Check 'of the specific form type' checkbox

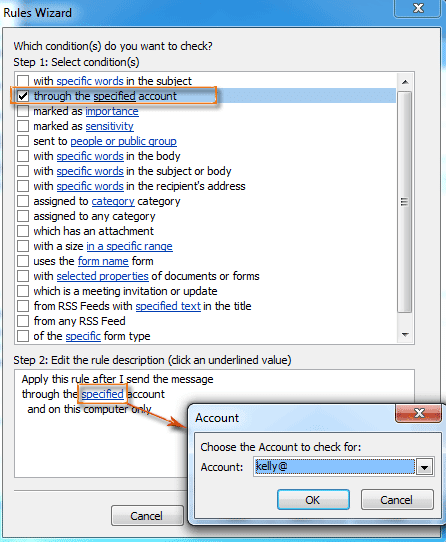tap(23, 336)
